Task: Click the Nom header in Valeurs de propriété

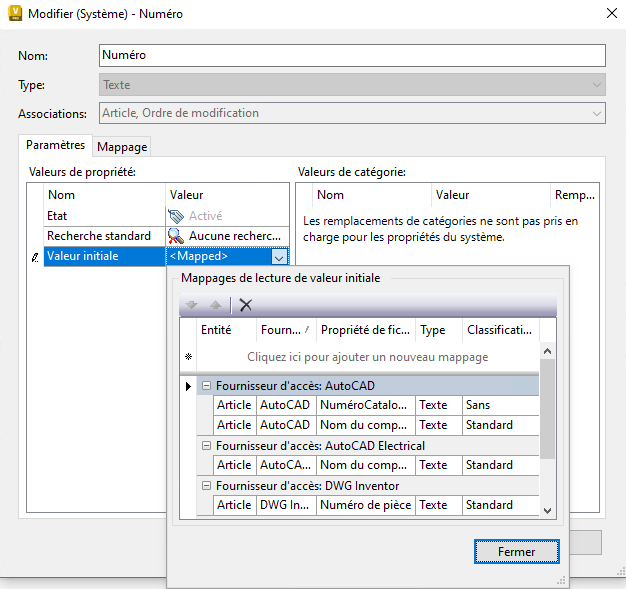Action: point(104,195)
